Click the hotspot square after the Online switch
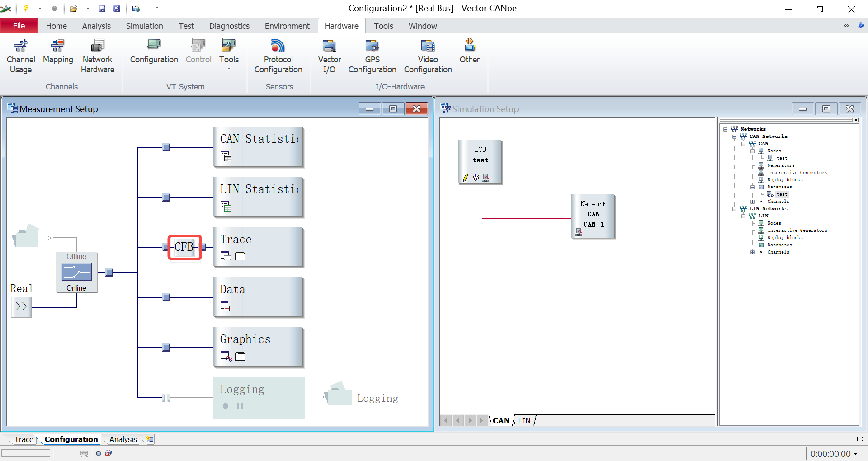The image size is (868, 461). [x=109, y=273]
